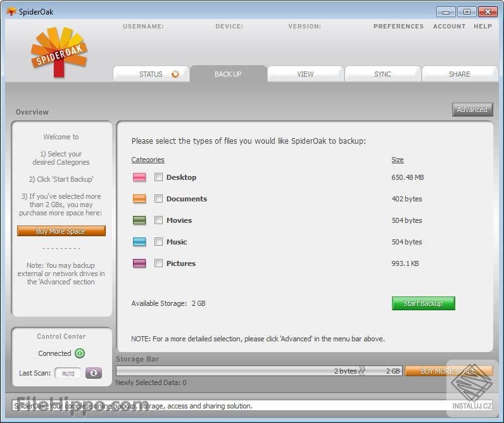The image size is (504, 423).
Task: Click the status bar message text
Action: (133, 406)
